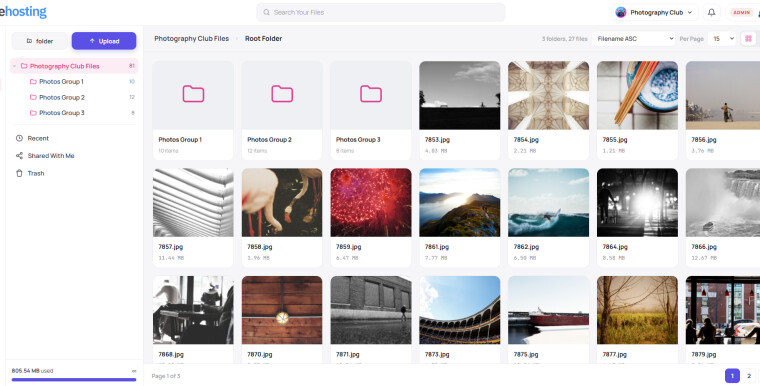Viewport: 760px width, 386px height.
Task: Open thumbnail 7855.jpg chopsticks bowl
Action: point(637,95)
